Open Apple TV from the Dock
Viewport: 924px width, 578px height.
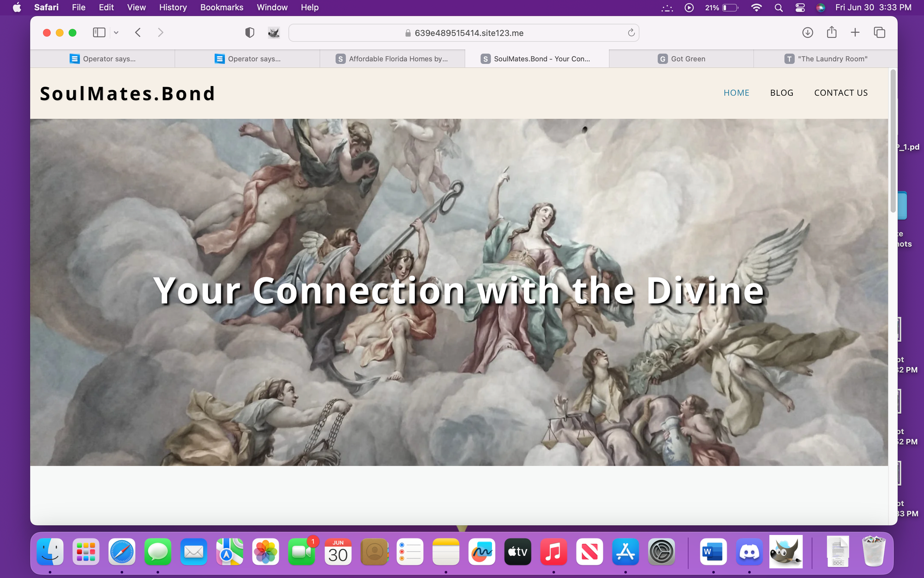[517, 552]
